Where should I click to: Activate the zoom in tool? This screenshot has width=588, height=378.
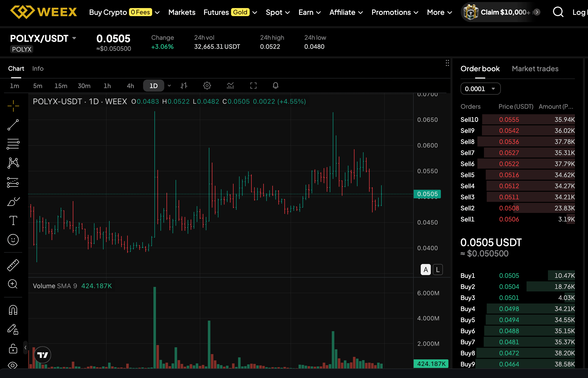pos(13,284)
